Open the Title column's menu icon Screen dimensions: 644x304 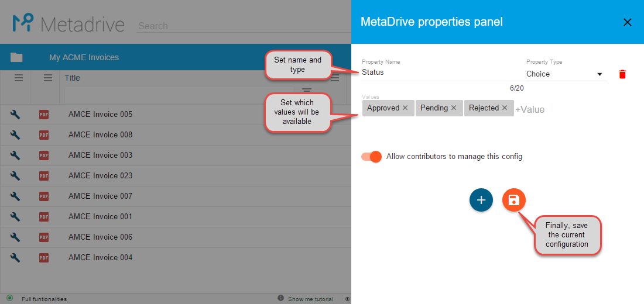[335, 78]
